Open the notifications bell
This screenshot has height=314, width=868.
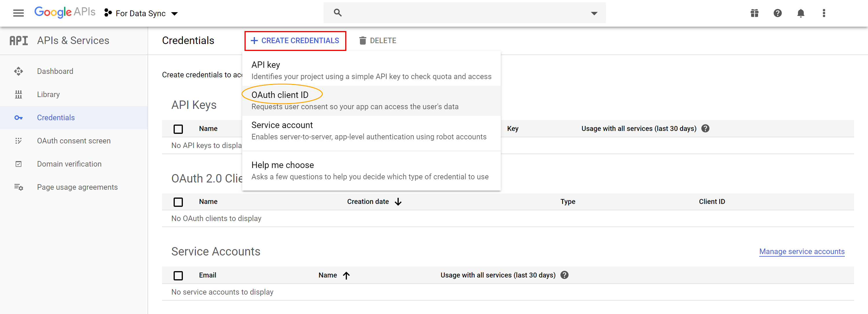tap(801, 13)
